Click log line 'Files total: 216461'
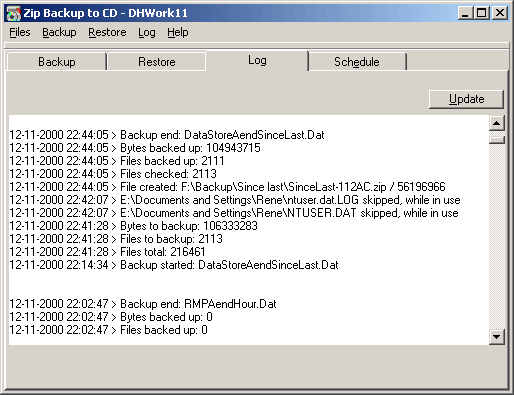 107,252
